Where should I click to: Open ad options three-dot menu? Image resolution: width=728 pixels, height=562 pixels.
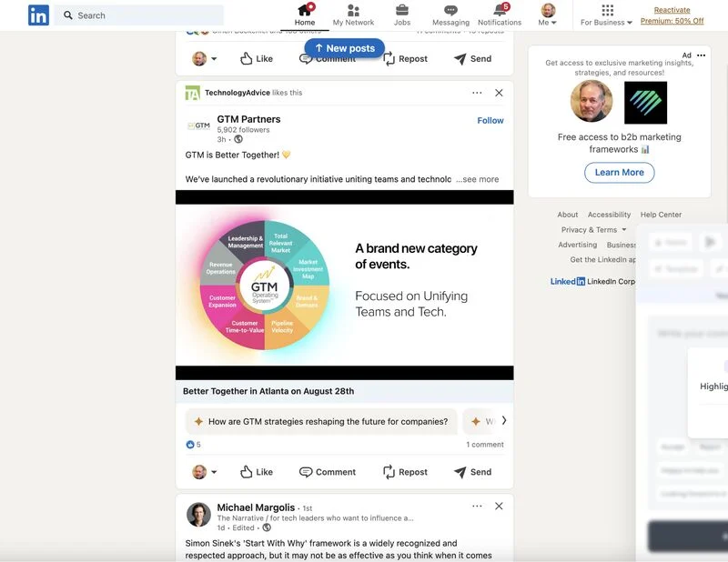(701, 55)
